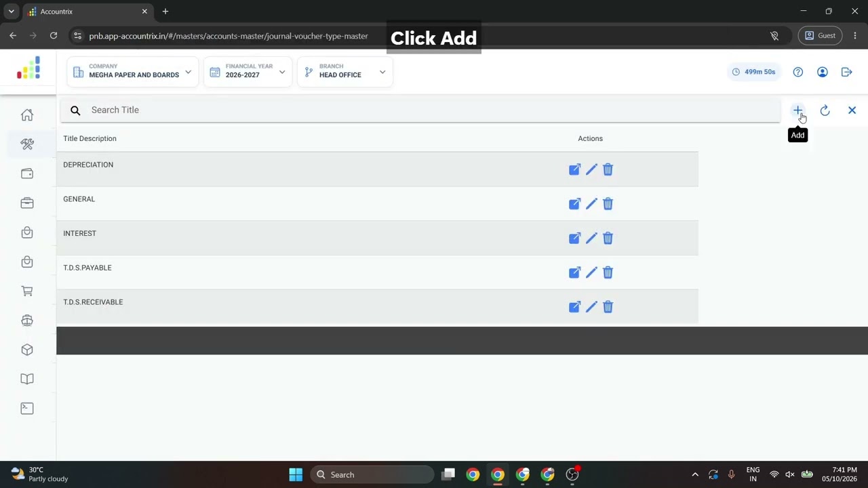Click the Title Description column header
Image resolution: width=868 pixels, height=488 pixels.
(x=90, y=138)
